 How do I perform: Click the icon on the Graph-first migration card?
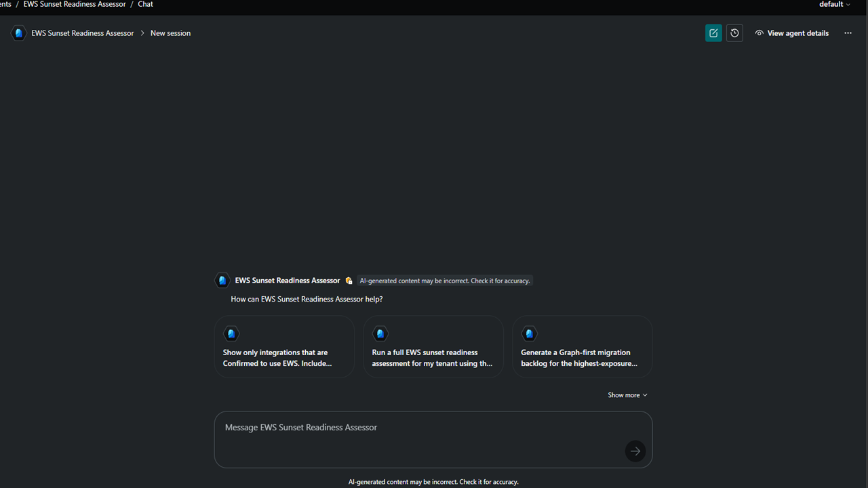click(x=530, y=333)
